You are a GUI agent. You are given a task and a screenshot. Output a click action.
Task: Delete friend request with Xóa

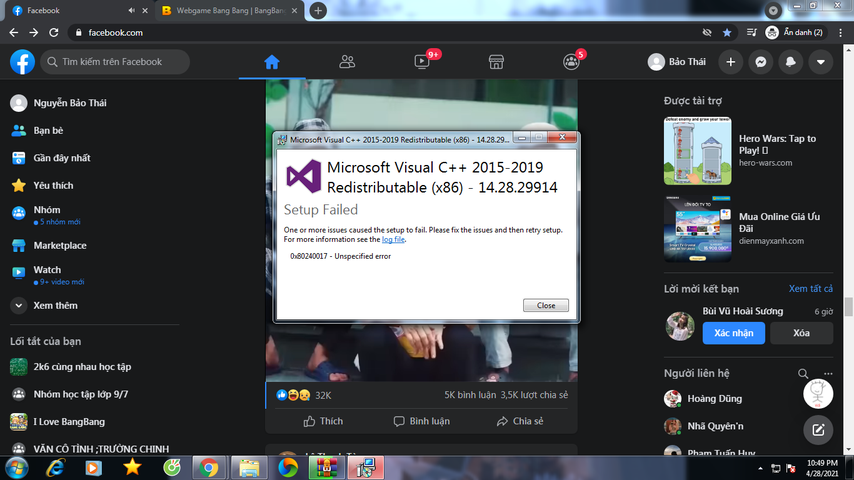[801, 333]
